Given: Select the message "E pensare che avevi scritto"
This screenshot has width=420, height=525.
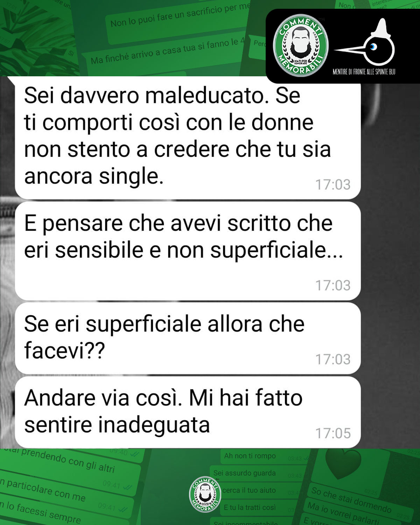Looking at the screenshot, I should point(188,251).
